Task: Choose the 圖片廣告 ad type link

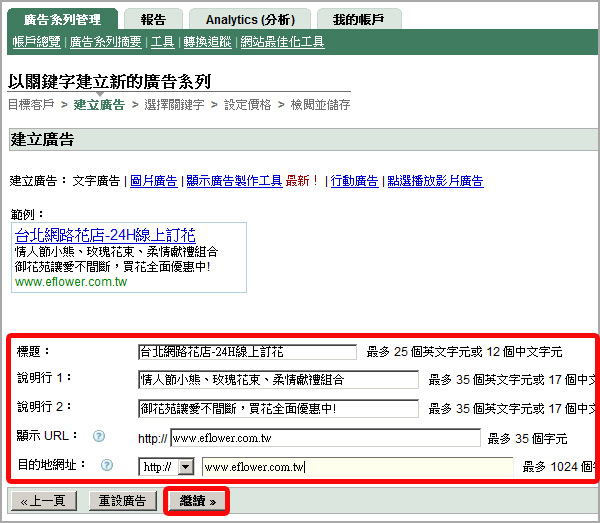Action: (x=154, y=181)
